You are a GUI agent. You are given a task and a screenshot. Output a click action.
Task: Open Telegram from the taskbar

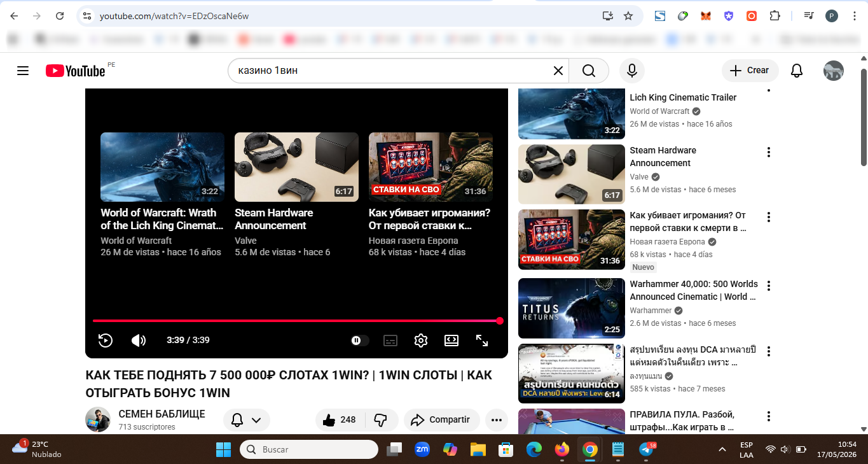coord(646,450)
